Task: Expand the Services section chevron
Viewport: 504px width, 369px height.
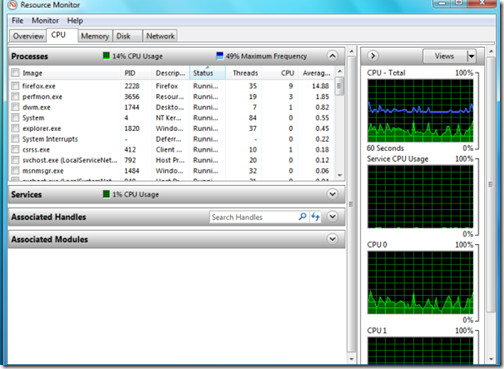Action: [332, 194]
